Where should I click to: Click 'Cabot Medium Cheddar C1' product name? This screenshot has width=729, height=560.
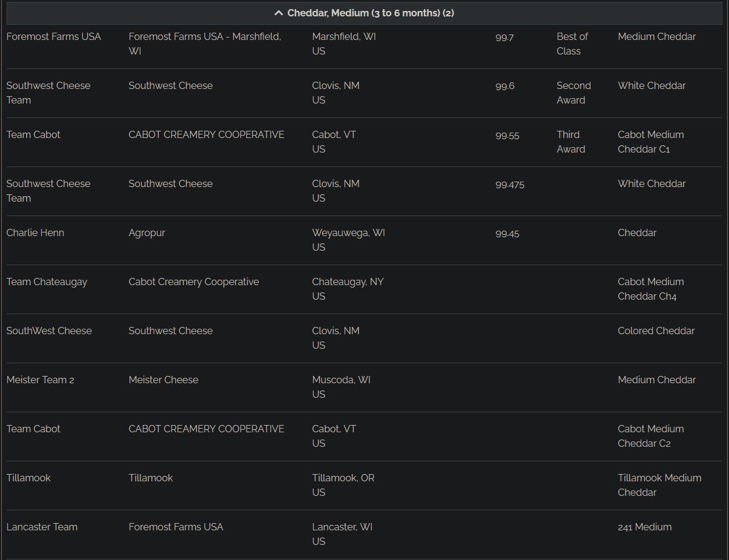(651, 142)
